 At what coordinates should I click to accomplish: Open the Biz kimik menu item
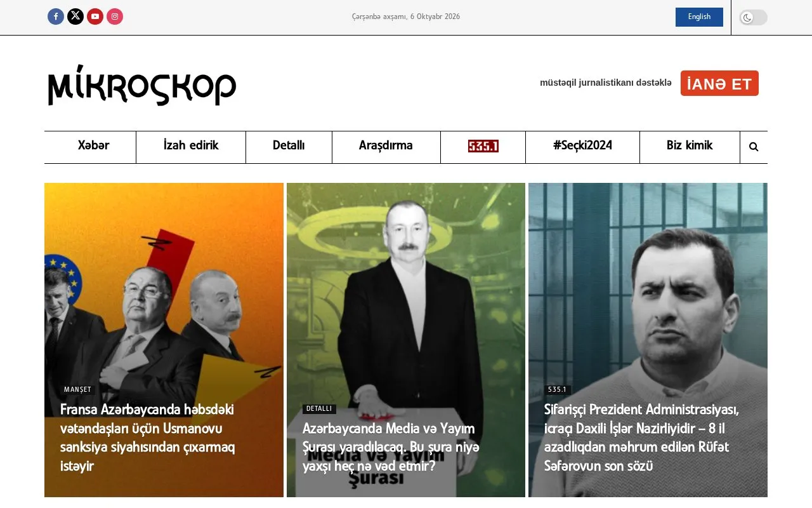pyautogui.click(x=690, y=145)
